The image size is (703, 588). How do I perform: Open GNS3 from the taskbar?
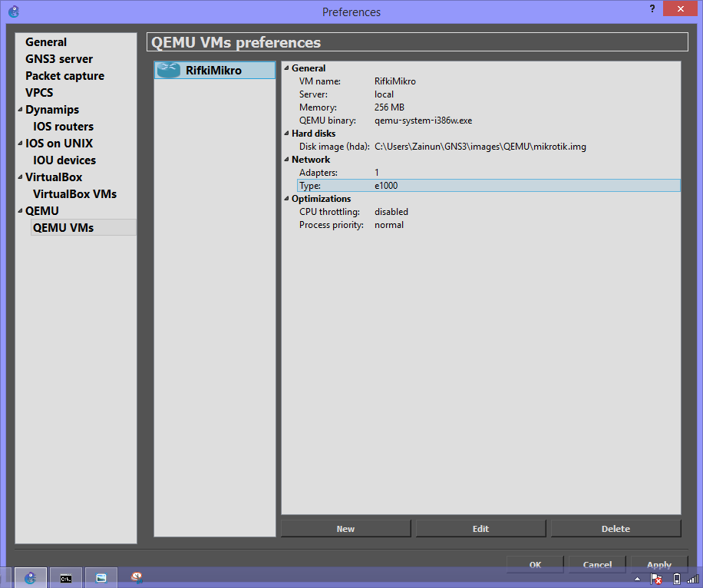31,578
